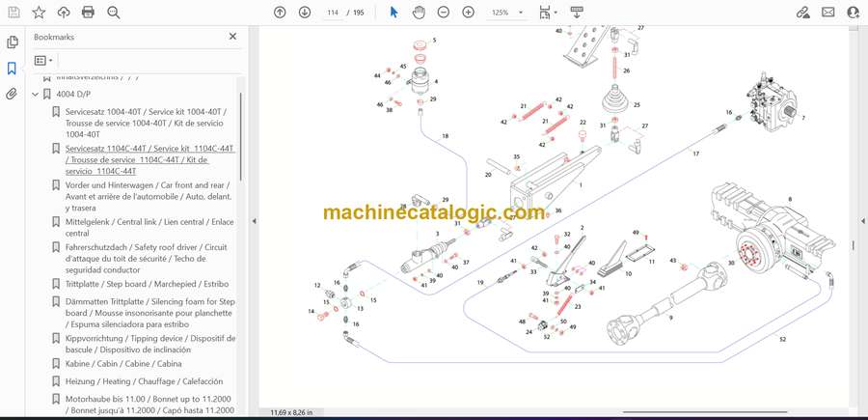Click bookmark icon beside Trittplatte / Step board

(x=56, y=284)
